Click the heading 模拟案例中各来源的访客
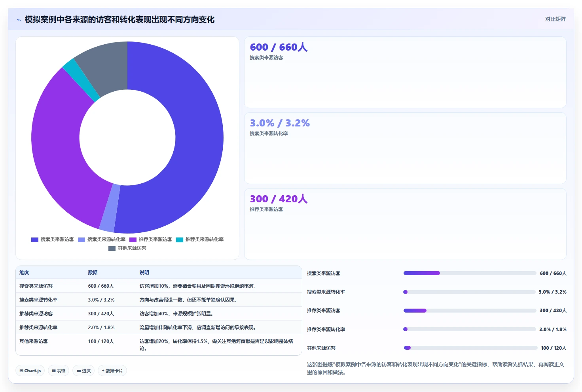Viewport: 582px width, 392px height. (119, 20)
